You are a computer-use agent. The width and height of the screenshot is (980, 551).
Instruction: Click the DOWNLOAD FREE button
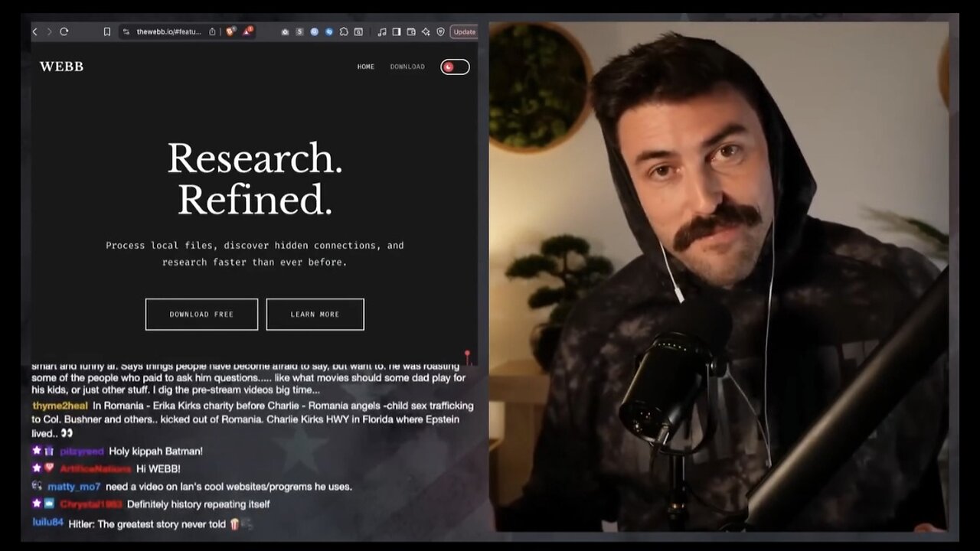pyautogui.click(x=201, y=315)
